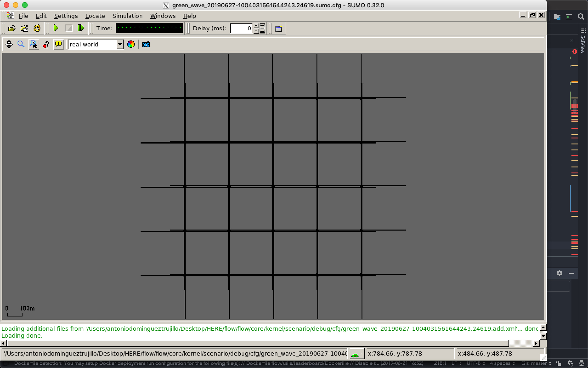Run the simulation with the green play button
Screen dimensions: 588x368
[56, 28]
